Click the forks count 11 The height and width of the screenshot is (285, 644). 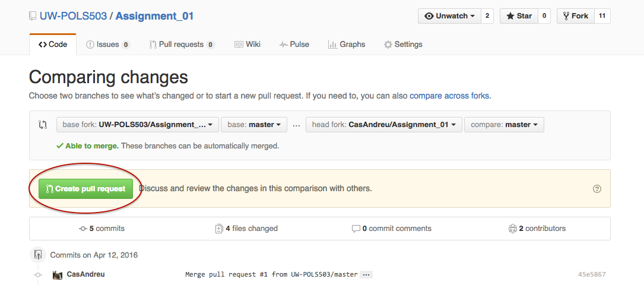(602, 16)
